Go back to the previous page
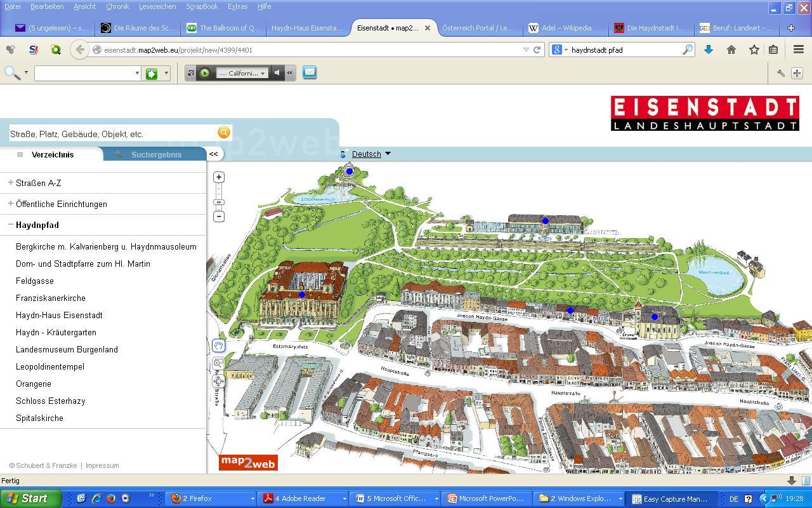The height and width of the screenshot is (508, 812). click(x=79, y=50)
